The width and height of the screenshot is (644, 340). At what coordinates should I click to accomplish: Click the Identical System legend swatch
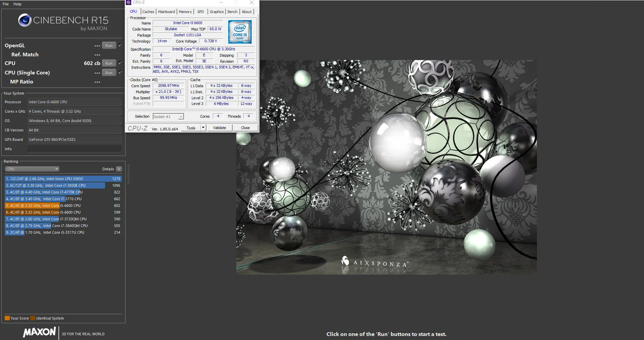point(33,318)
